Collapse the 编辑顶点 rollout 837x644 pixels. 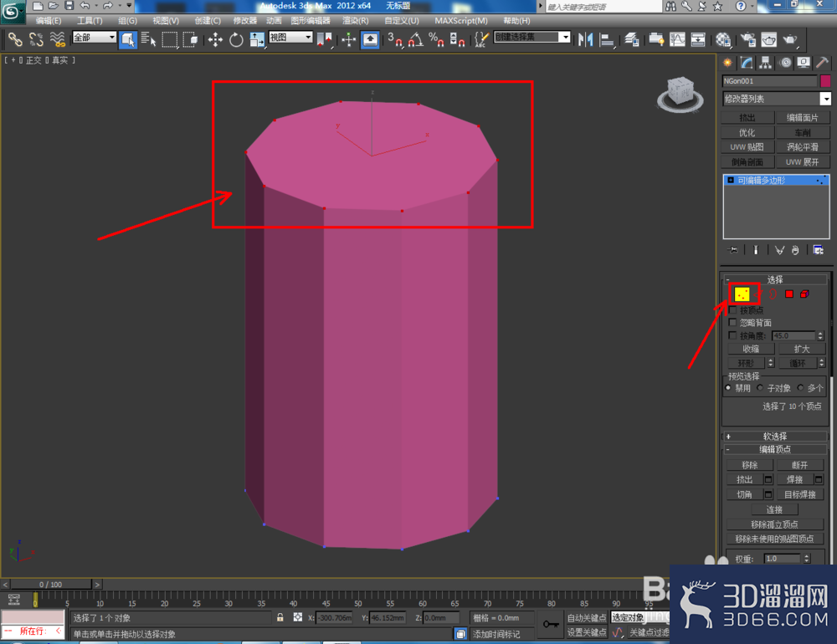[x=775, y=449]
